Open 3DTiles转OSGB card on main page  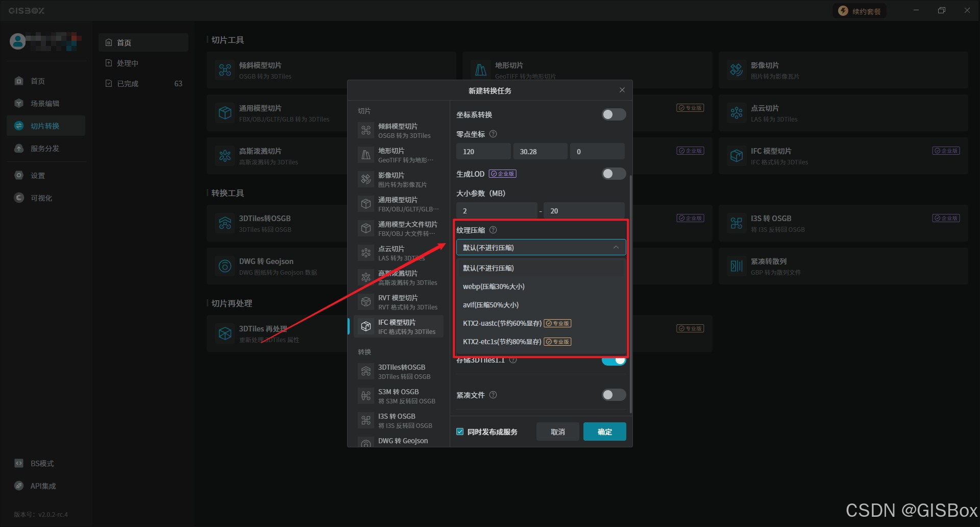(277, 223)
